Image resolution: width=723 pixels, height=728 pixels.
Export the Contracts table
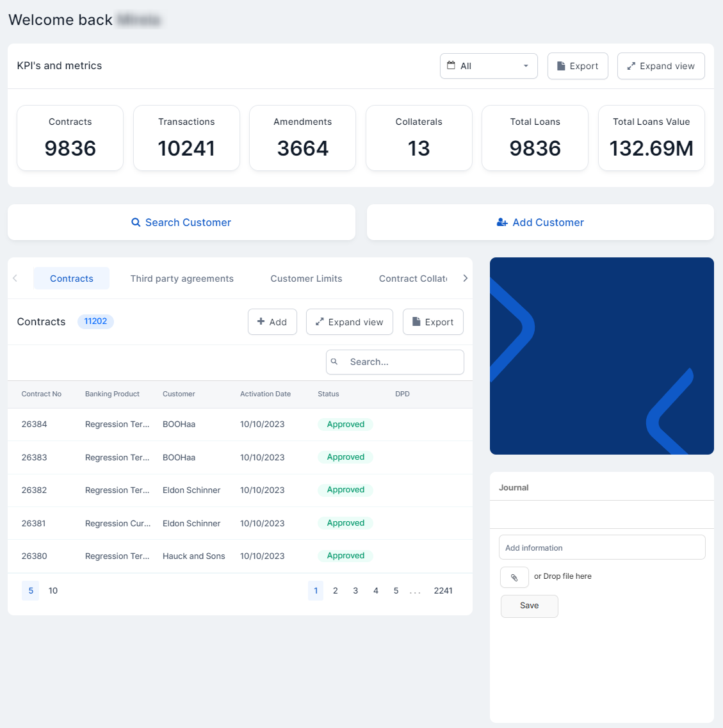(433, 322)
